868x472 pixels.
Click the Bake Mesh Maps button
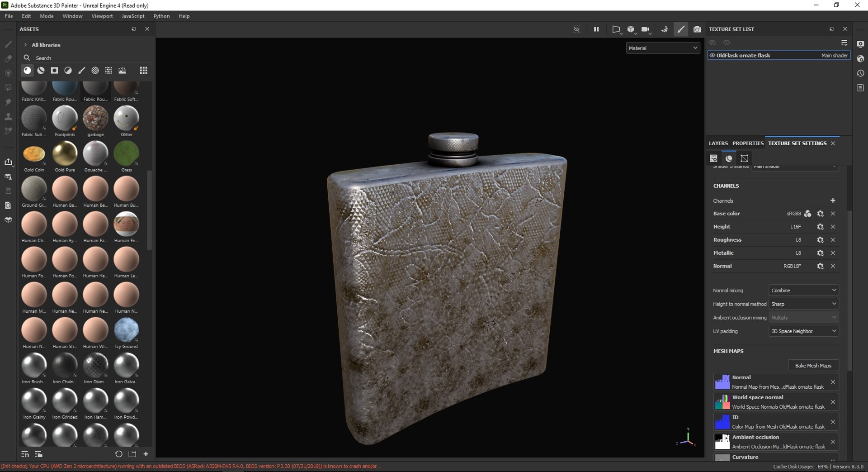coord(813,365)
